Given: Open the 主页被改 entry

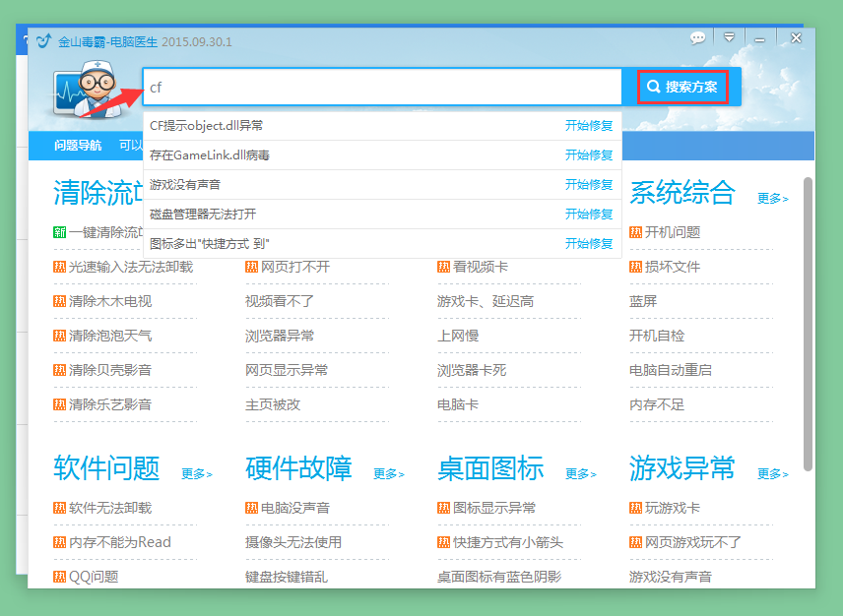Looking at the screenshot, I should (273, 404).
